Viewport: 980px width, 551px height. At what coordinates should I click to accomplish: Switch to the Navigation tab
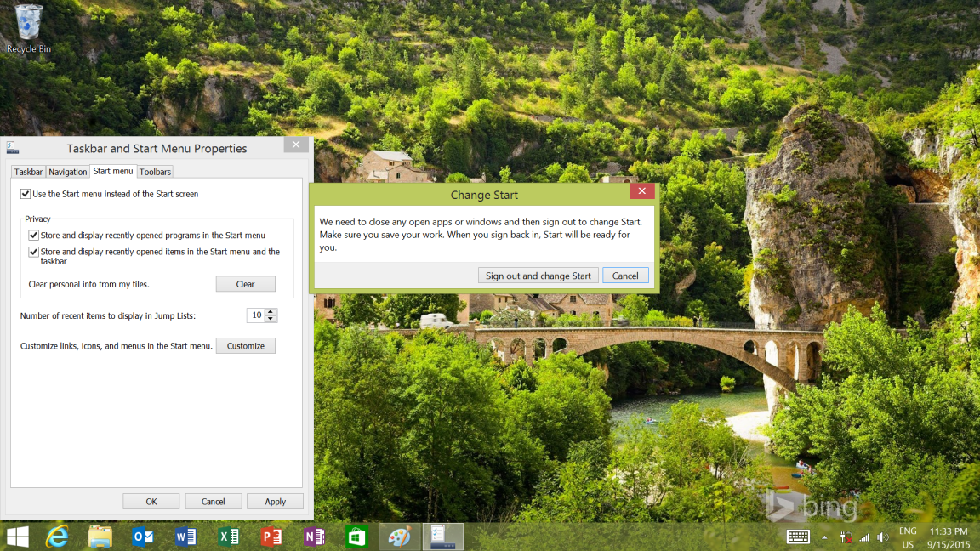point(67,171)
